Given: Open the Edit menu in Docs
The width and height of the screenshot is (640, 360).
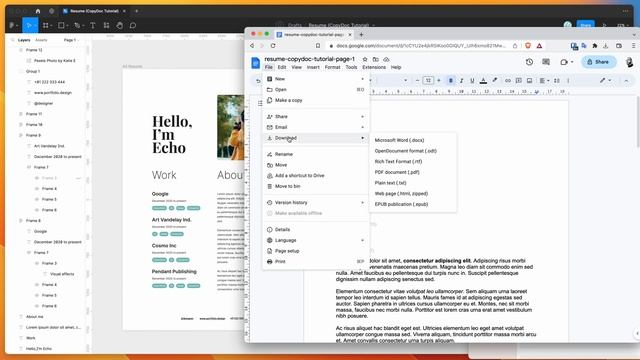Looking at the screenshot, I should (282, 67).
